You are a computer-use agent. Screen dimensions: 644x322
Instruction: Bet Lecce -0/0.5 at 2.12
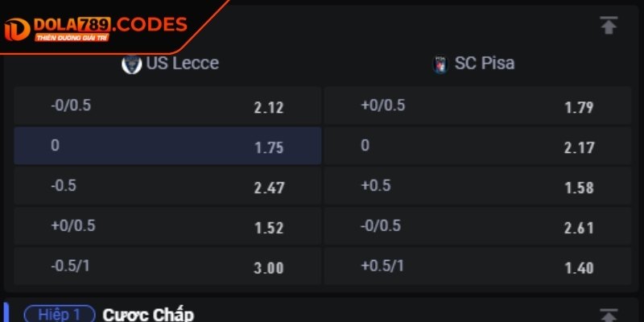[167, 106]
